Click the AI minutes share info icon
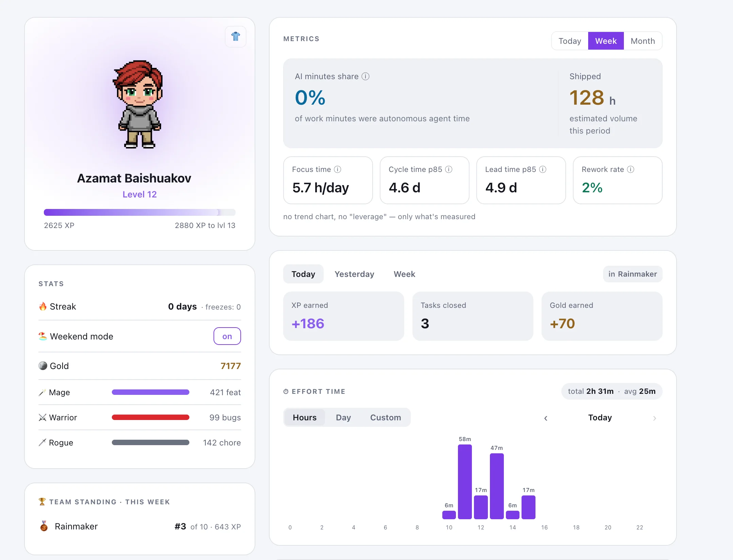The width and height of the screenshot is (733, 560). point(365,76)
